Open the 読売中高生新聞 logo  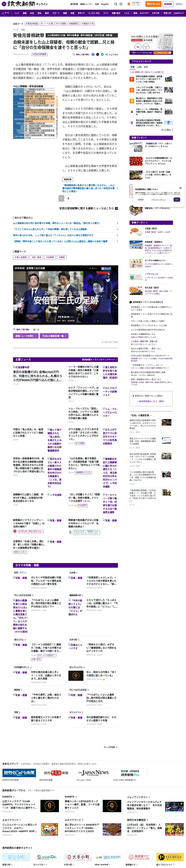pyautogui.click(x=56, y=773)
